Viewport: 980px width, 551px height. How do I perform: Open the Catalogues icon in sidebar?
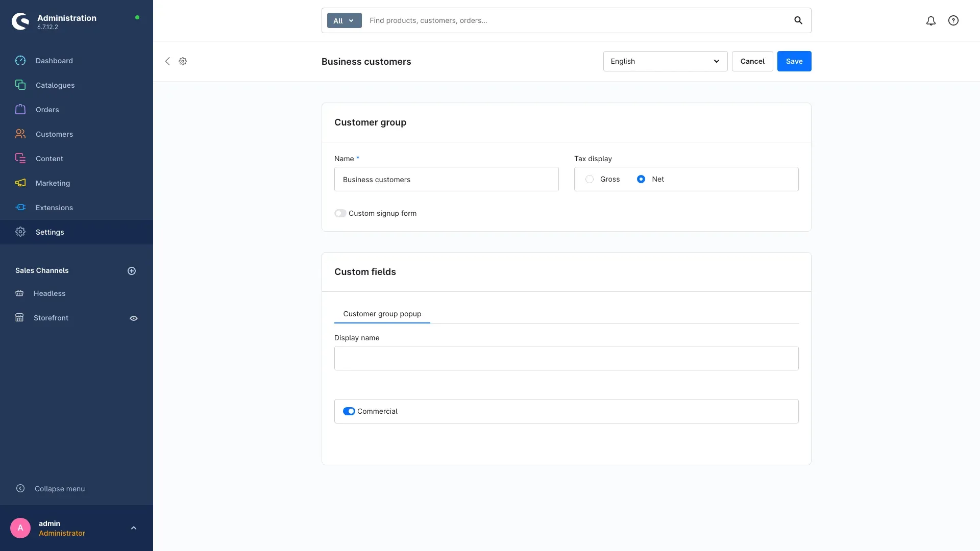[20, 85]
